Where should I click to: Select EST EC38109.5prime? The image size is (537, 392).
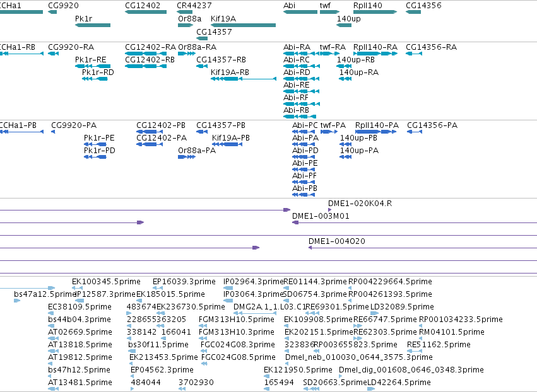point(51,313)
